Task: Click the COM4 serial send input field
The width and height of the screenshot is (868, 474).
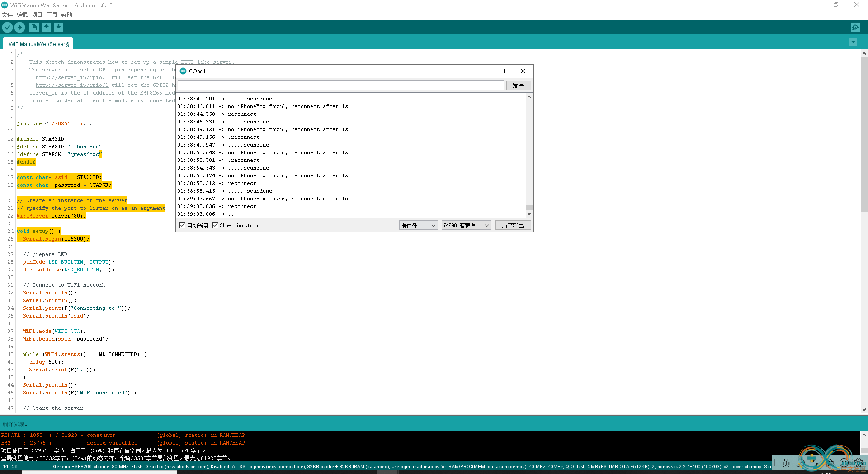Action: (341, 85)
